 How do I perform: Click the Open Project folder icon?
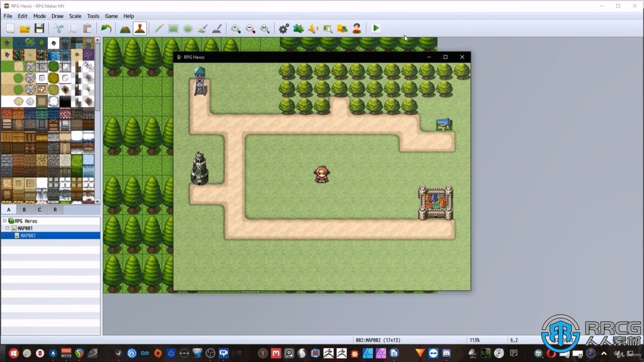[x=25, y=29]
